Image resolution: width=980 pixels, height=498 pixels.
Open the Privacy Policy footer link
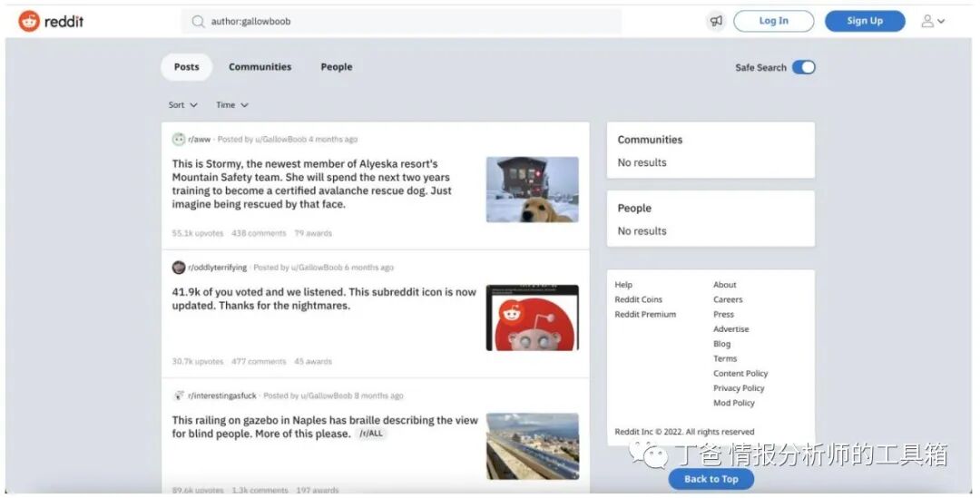click(739, 388)
